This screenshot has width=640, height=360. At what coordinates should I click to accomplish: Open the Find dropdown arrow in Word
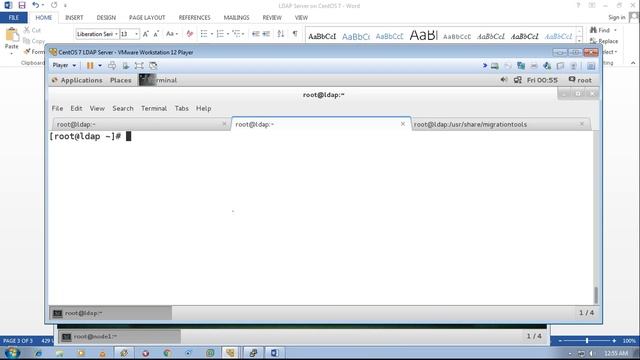(616, 30)
